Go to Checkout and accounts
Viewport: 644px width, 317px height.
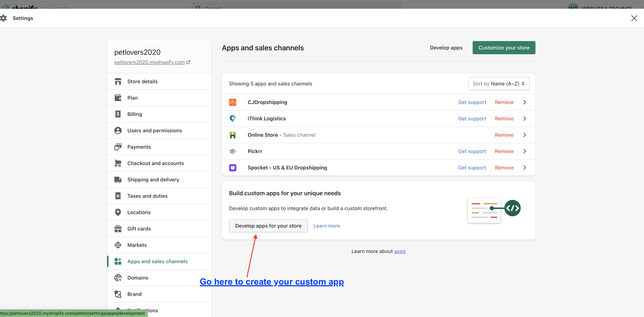click(x=159, y=163)
